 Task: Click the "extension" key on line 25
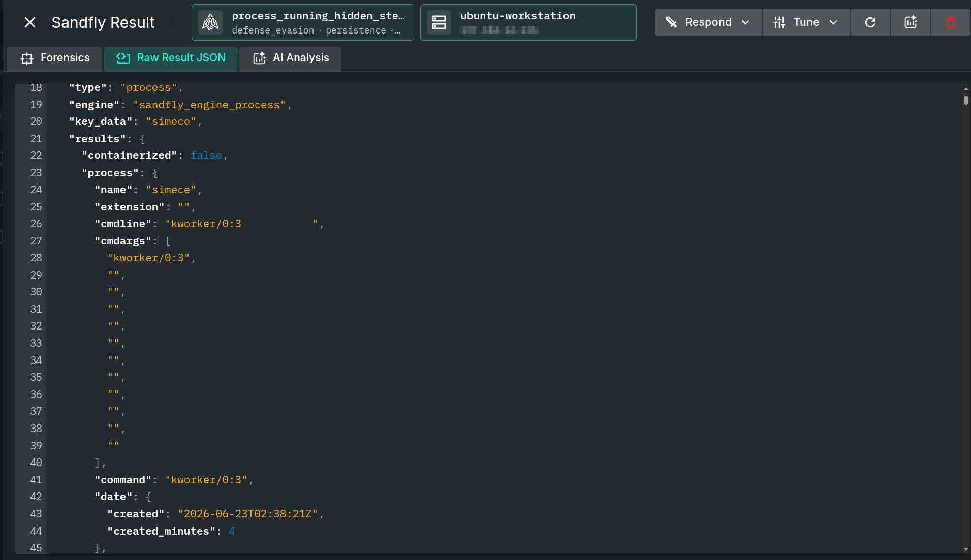point(130,207)
